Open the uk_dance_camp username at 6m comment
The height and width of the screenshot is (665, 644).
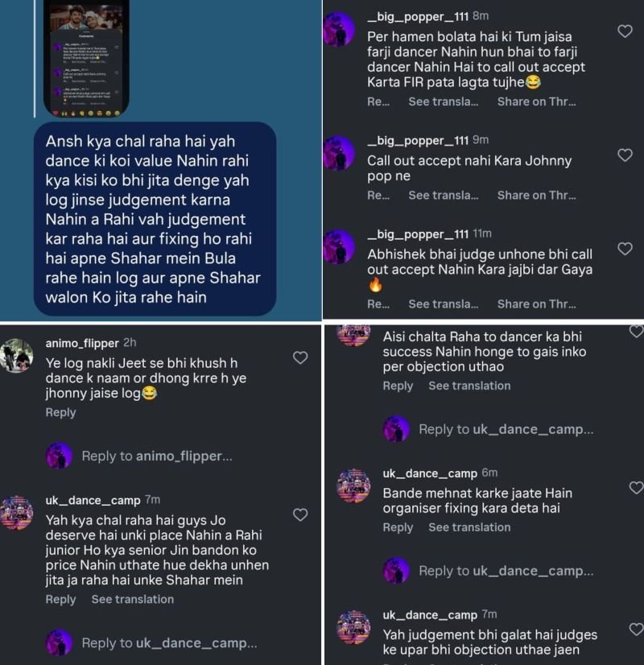(x=430, y=473)
